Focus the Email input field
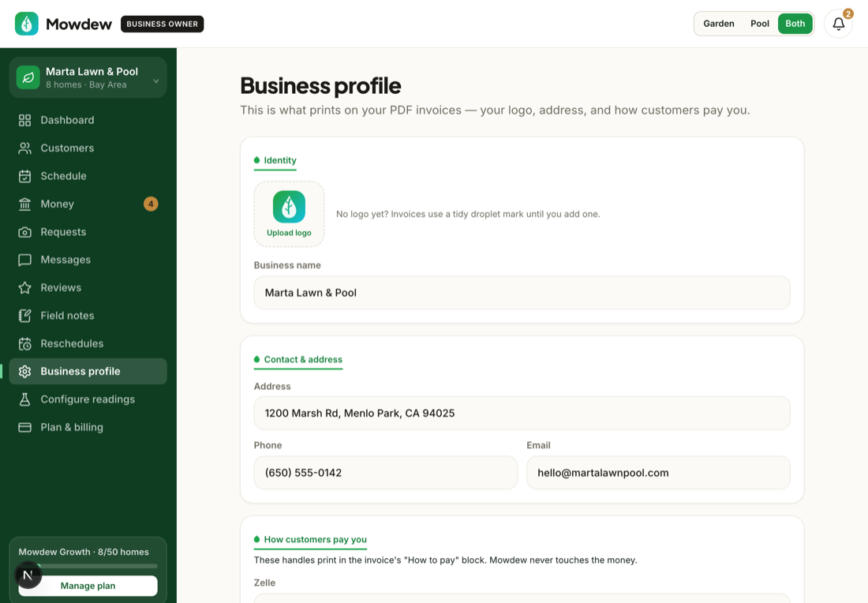This screenshot has height=603, width=868. point(658,473)
